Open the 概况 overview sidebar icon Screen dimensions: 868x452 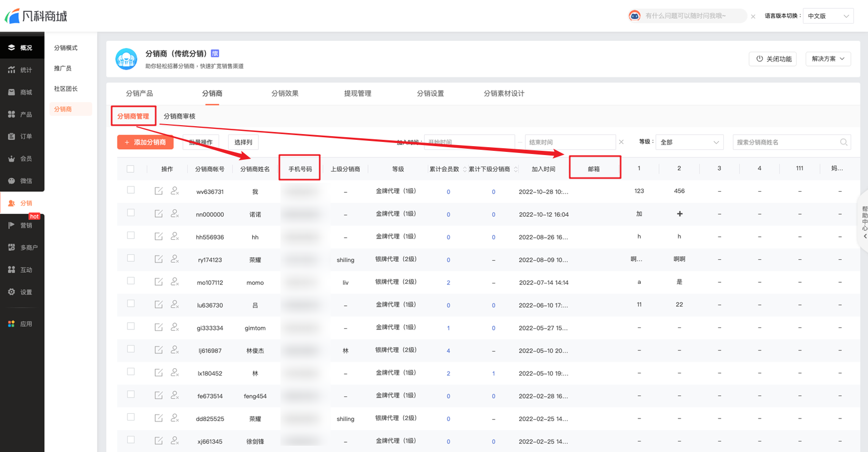click(12, 48)
